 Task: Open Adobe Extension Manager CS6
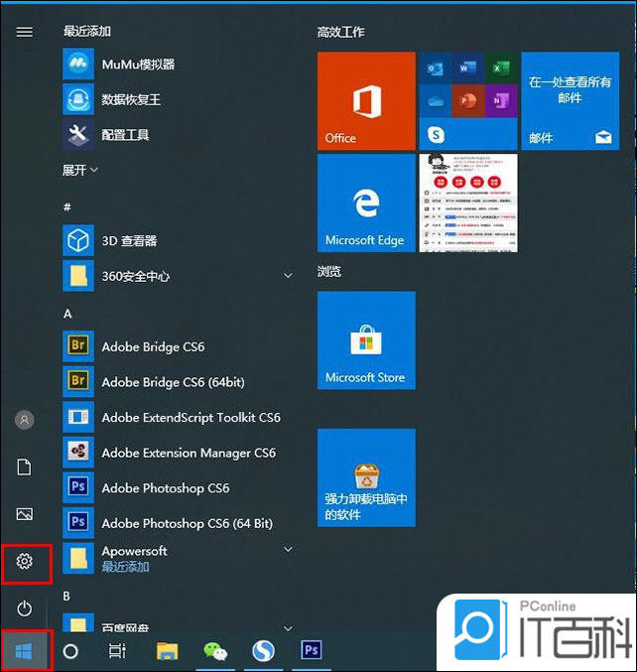[188, 453]
